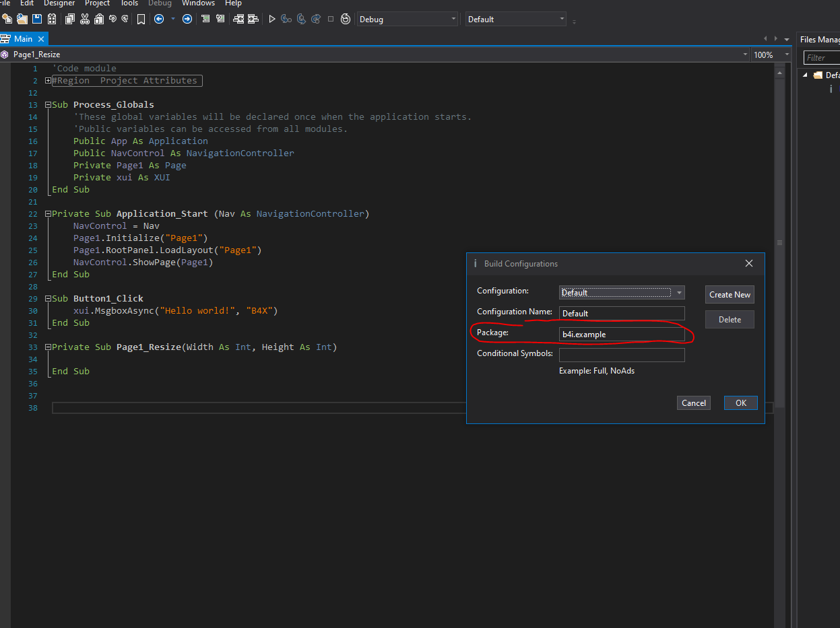Expand the #Region Project Attributes block

tap(48, 81)
